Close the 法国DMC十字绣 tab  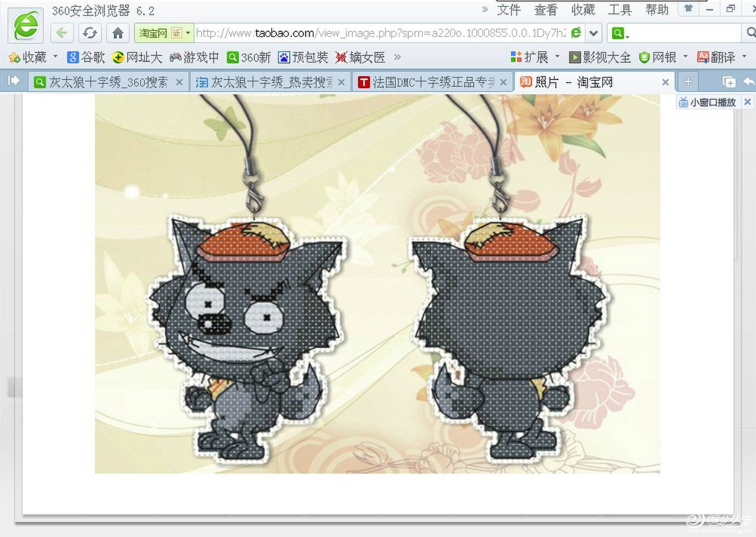tap(503, 82)
